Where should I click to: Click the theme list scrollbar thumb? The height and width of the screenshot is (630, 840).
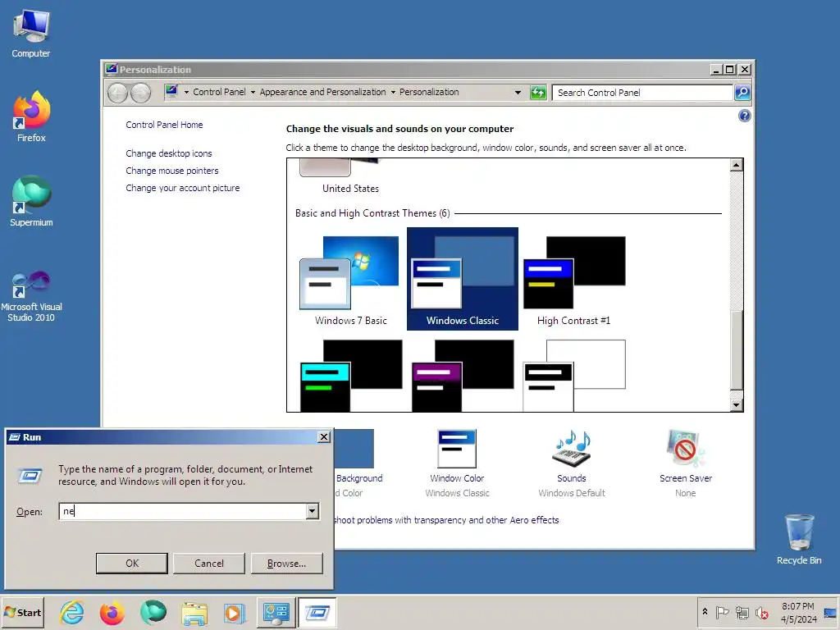coord(737,349)
